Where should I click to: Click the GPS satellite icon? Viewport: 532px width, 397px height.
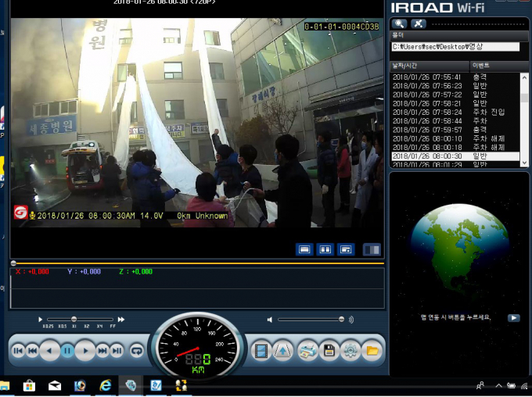click(x=419, y=23)
